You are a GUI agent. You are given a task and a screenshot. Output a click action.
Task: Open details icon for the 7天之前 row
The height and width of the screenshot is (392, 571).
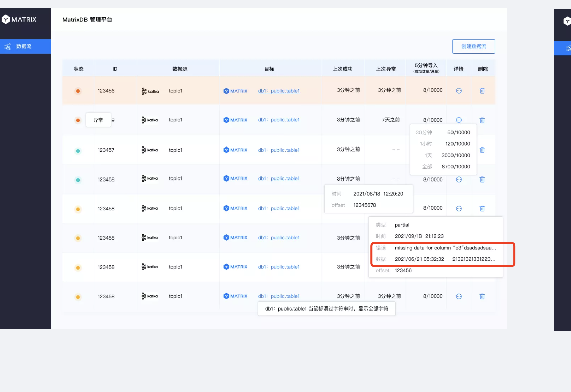[x=459, y=120]
